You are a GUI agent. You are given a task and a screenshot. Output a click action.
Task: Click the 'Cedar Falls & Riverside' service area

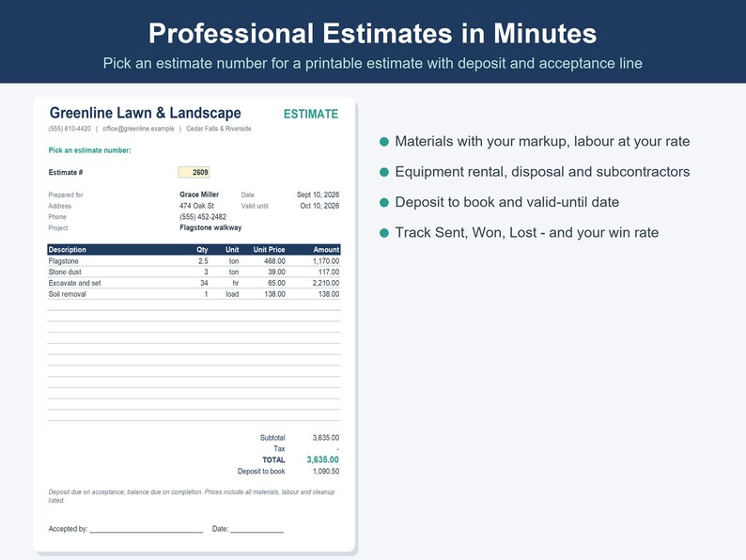(x=218, y=129)
